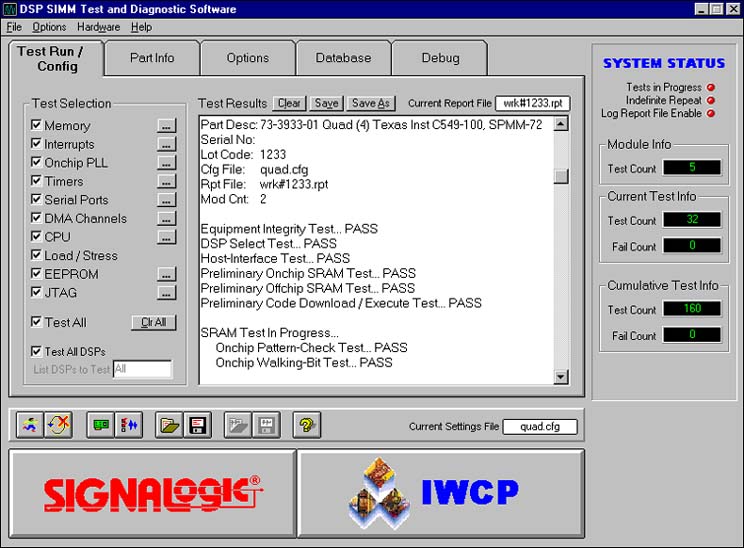Open the Help menu
This screenshot has width=744, height=548.
(x=141, y=27)
